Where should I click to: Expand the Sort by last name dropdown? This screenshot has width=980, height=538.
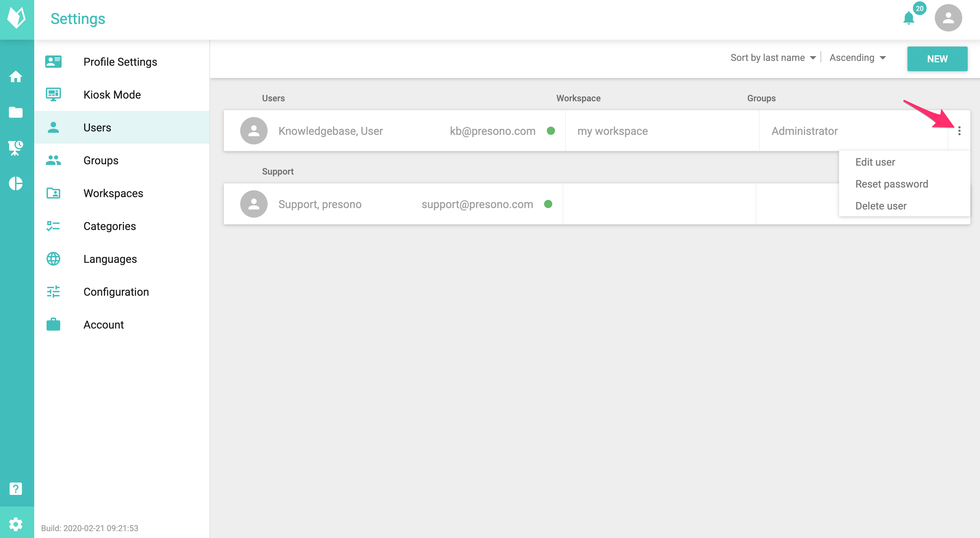click(x=773, y=58)
